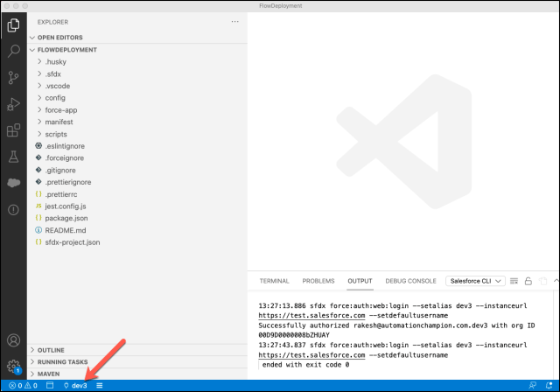The width and height of the screenshot is (560, 392).
Task: Open Run and Debug view
Action: point(13,104)
